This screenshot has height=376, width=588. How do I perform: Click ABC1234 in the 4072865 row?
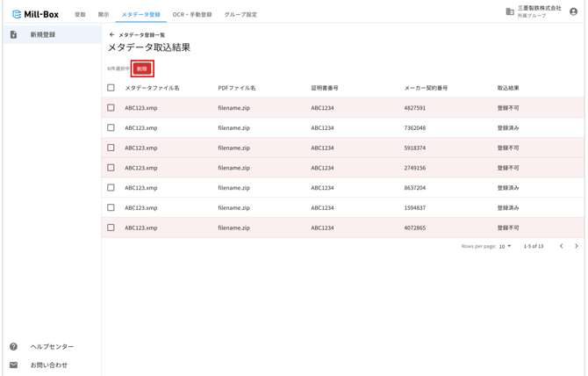coord(322,228)
